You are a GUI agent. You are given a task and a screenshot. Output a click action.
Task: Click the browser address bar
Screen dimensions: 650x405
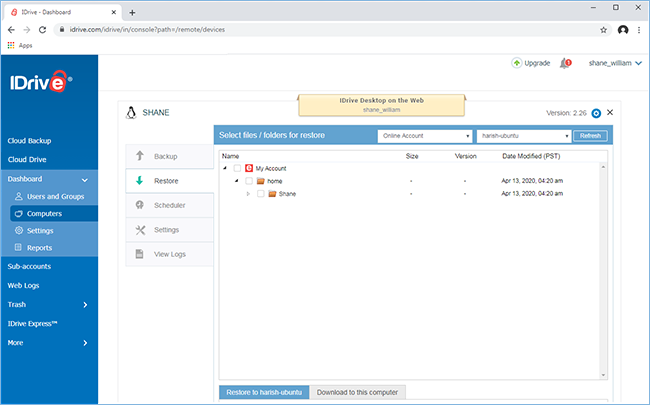(332, 30)
